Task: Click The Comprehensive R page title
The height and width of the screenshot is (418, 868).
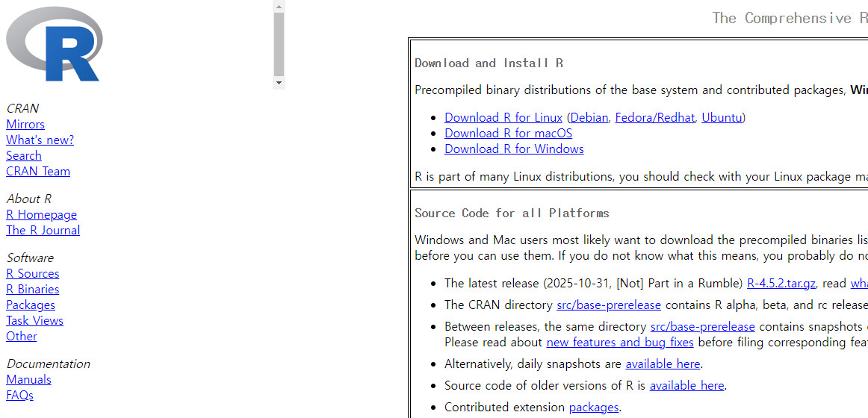Action: click(x=790, y=18)
